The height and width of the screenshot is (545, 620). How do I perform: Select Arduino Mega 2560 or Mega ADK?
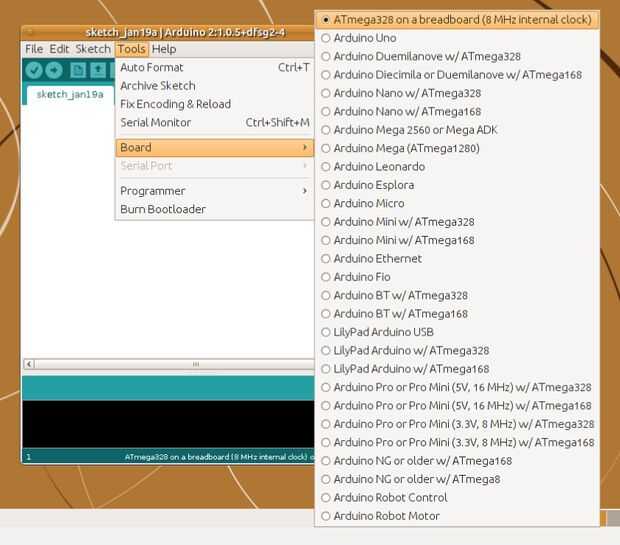[457, 130]
